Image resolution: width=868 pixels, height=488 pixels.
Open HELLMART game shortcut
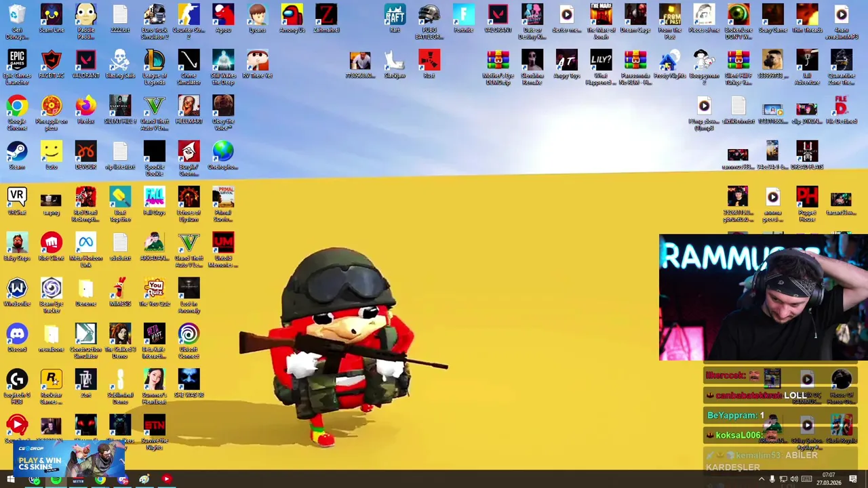point(189,110)
